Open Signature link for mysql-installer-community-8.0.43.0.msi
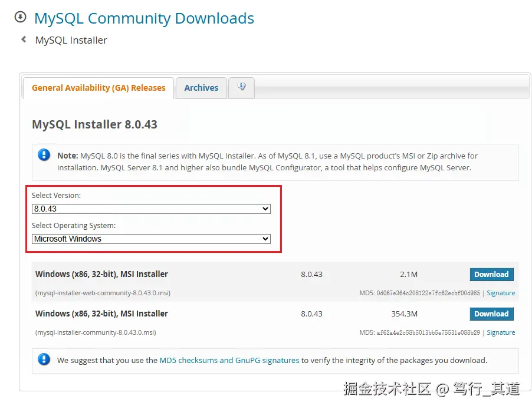 click(501, 332)
